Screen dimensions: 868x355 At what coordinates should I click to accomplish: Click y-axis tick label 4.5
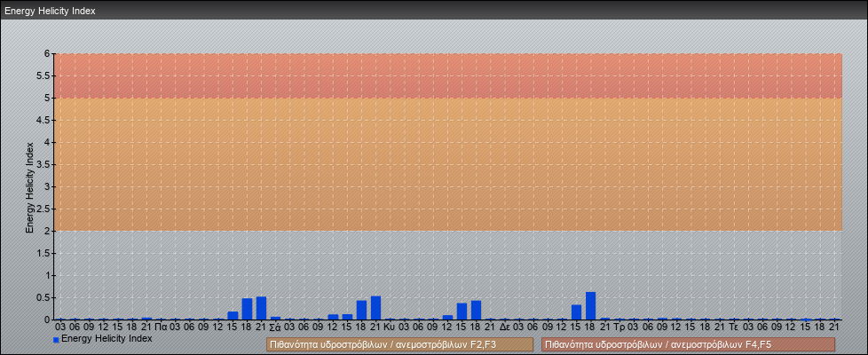point(43,120)
